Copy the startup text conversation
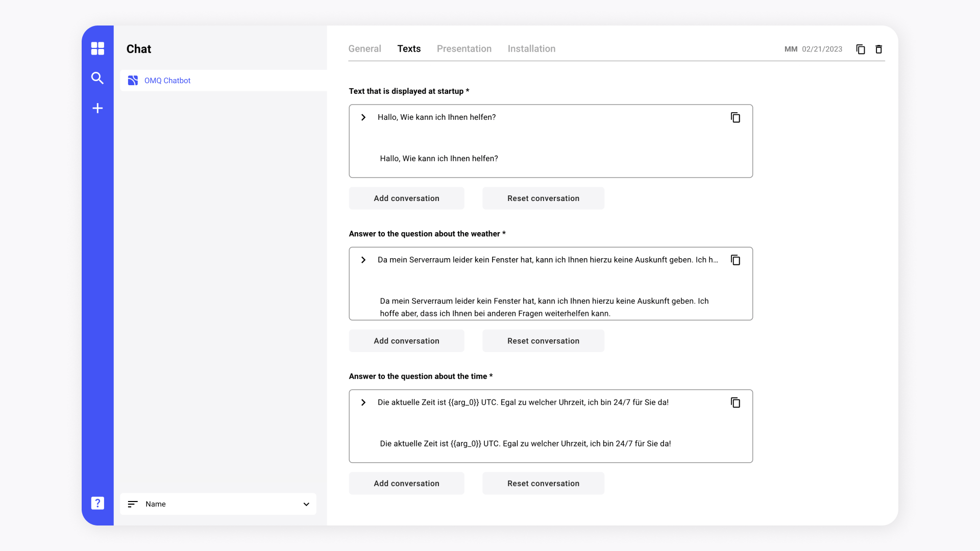980x551 pixels. (736, 117)
